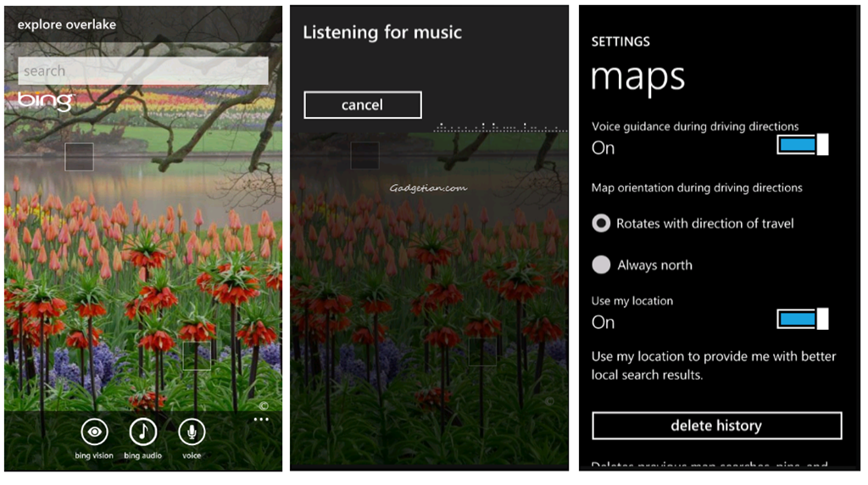The width and height of the screenshot is (868, 485).
Task: Click the copyright symbol on the Bing image
Action: click(x=264, y=405)
